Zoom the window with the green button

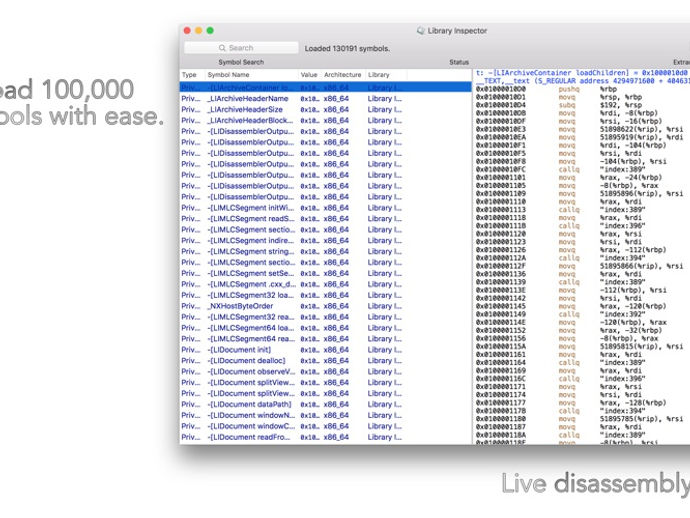pos(210,30)
